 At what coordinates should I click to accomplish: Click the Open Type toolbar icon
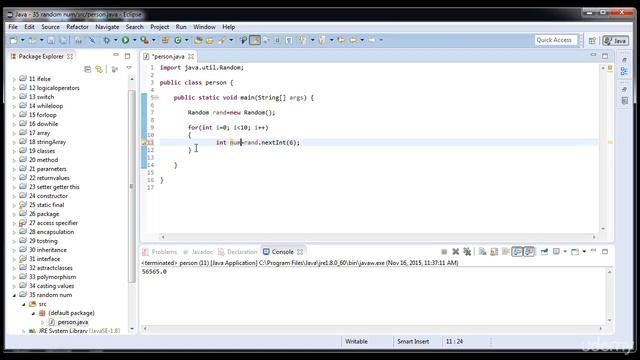tap(198, 40)
